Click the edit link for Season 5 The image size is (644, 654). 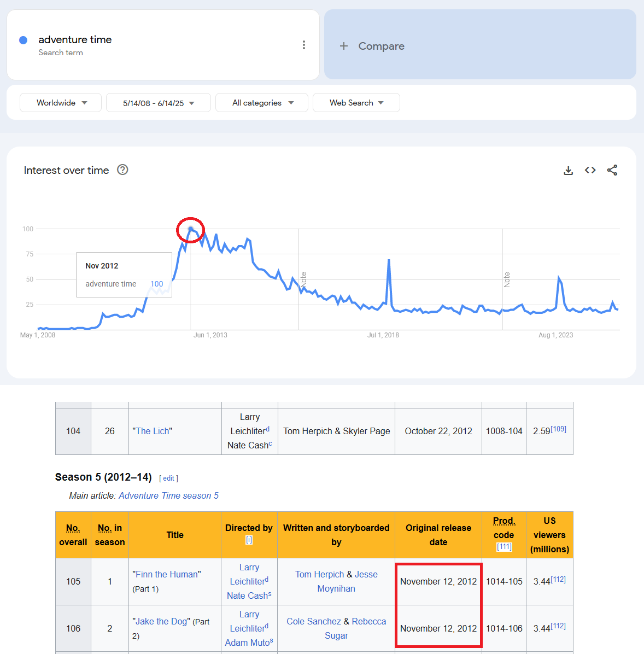click(168, 478)
